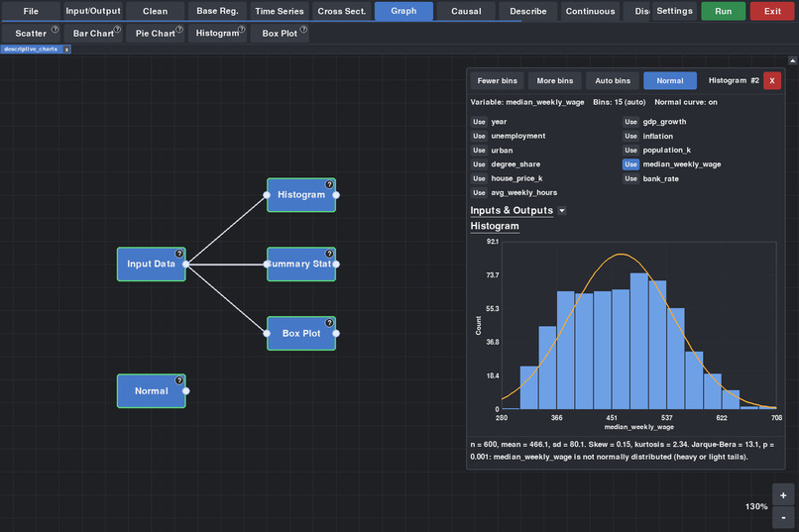Add a Scatter chart node
The image size is (799, 532).
pyautogui.click(x=31, y=33)
